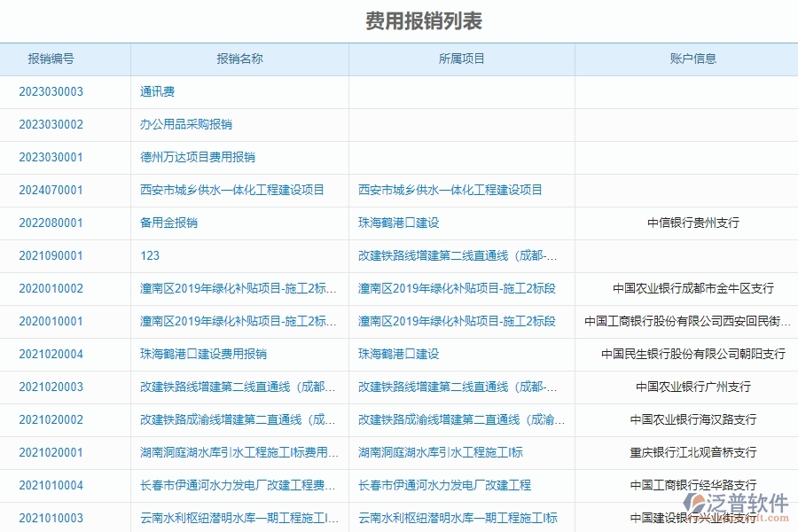The image size is (798, 532).
Task: Open 长春市伊通河水力发电厂改建工程 project link
Action: click(x=446, y=485)
